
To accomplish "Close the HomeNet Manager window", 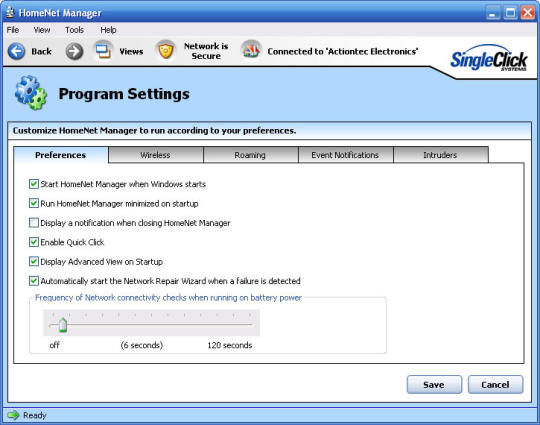I will point(528,13).
